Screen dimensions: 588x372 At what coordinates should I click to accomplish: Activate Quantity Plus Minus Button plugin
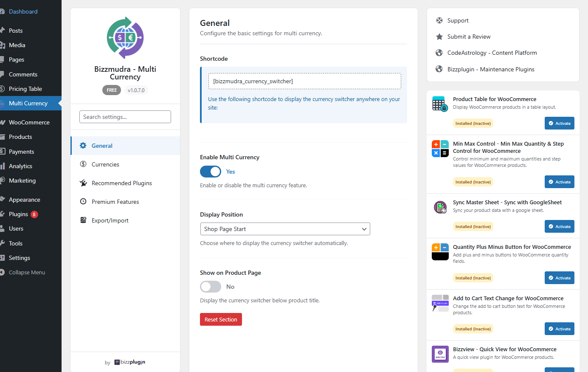[x=560, y=278]
